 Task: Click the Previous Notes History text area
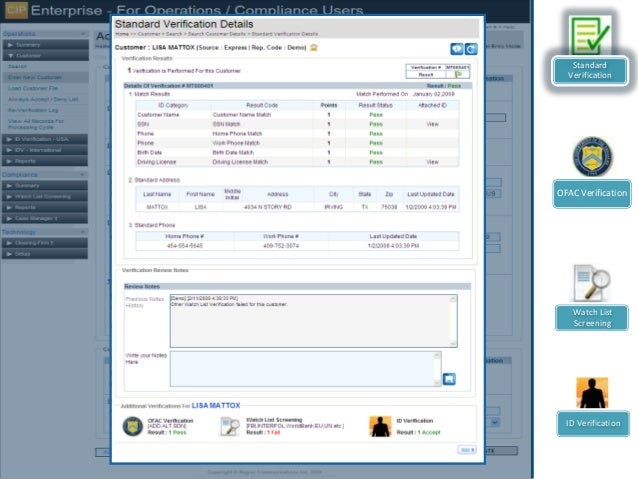[x=310, y=321]
